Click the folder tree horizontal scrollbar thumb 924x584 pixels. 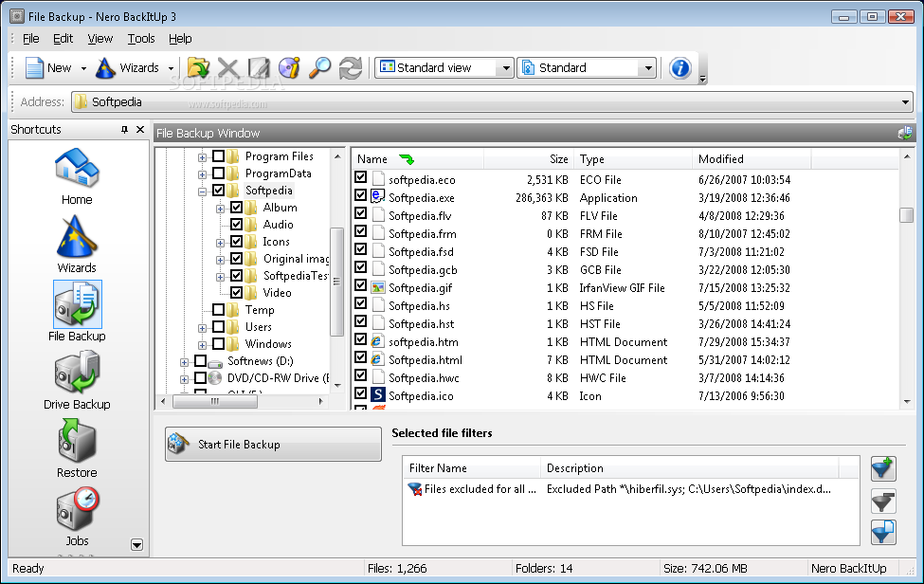(x=214, y=401)
